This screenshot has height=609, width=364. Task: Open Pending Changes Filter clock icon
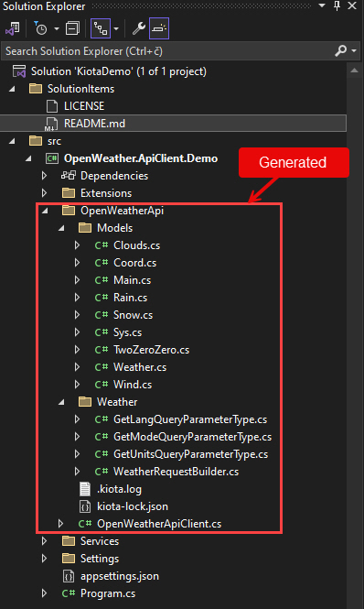40,28
